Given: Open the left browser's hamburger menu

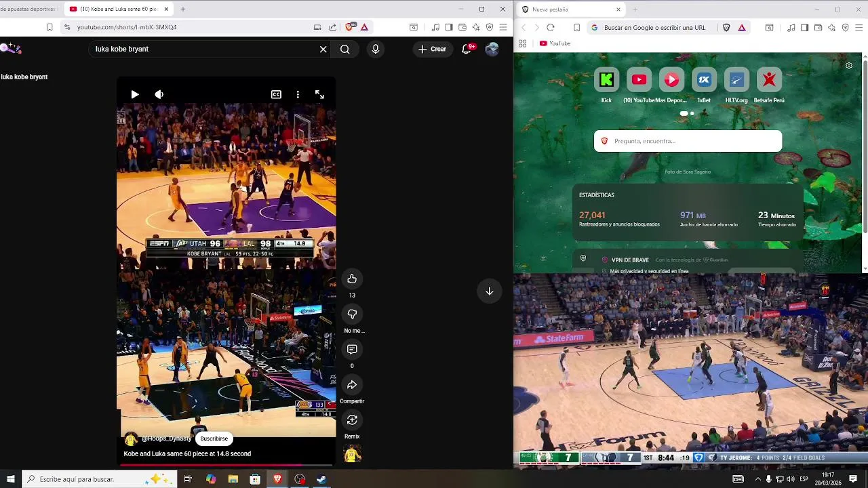Looking at the screenshot, I should 503,27.
